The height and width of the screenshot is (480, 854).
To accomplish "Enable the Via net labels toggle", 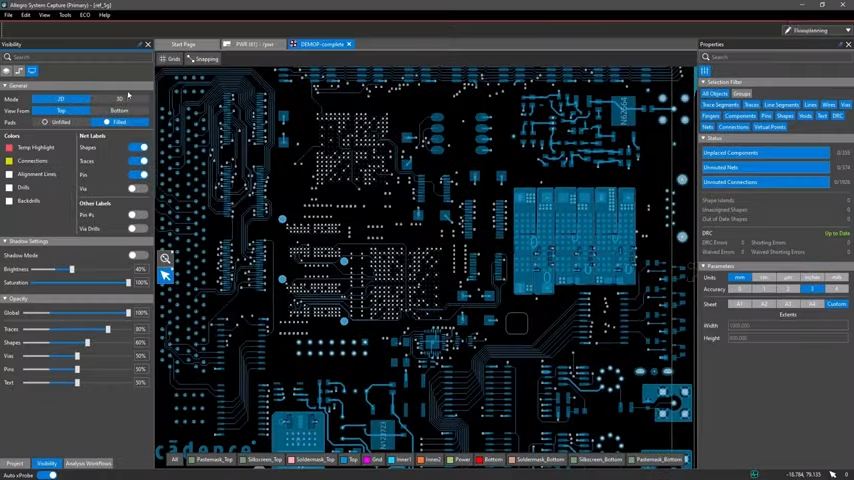I will point(138,188).
